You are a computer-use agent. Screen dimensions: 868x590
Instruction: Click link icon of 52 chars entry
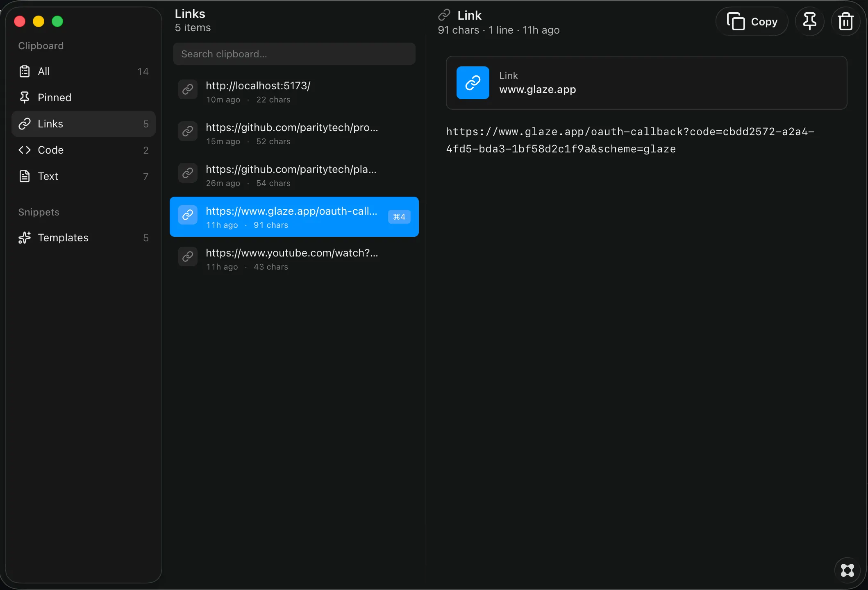(188, 131)
